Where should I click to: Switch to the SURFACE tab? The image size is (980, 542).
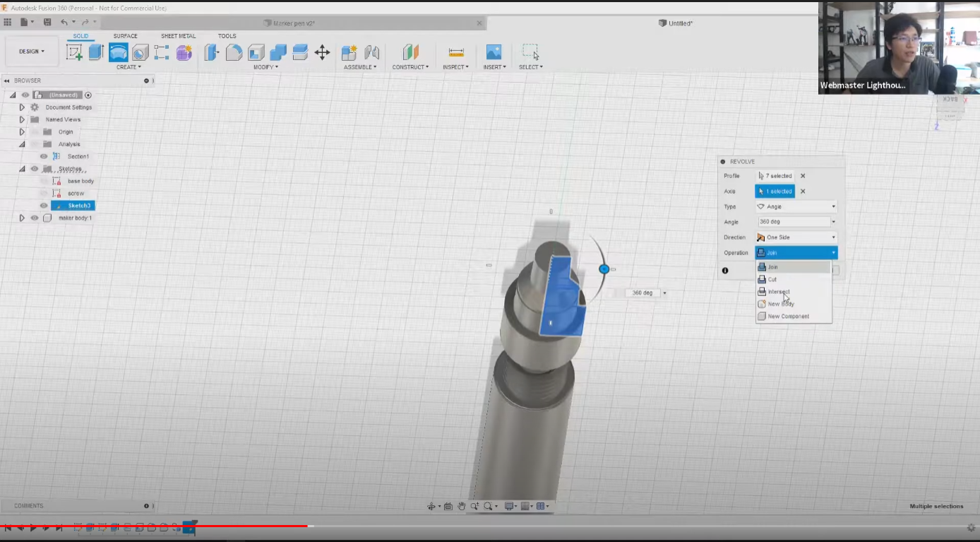click(x=126, y=36)
